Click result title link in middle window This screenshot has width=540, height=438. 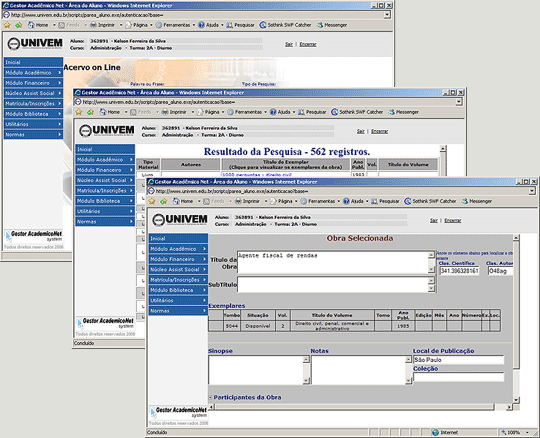(257, 175)
